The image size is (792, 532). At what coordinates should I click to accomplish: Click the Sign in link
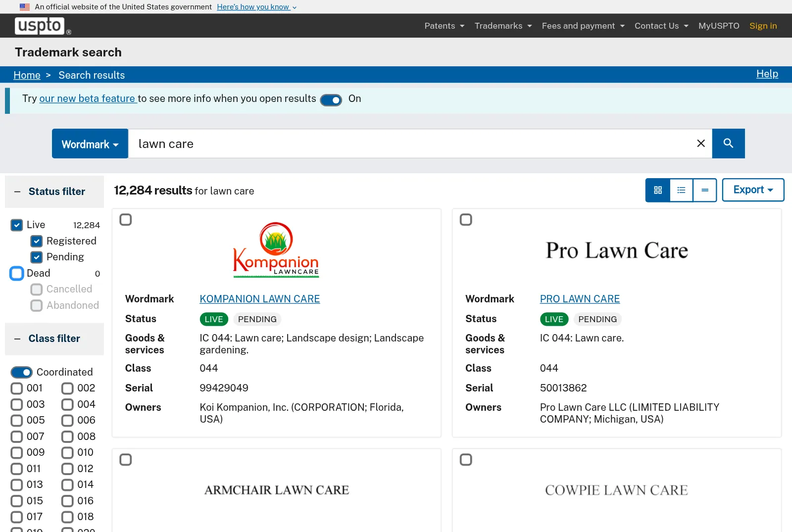[x=763, y=26]
